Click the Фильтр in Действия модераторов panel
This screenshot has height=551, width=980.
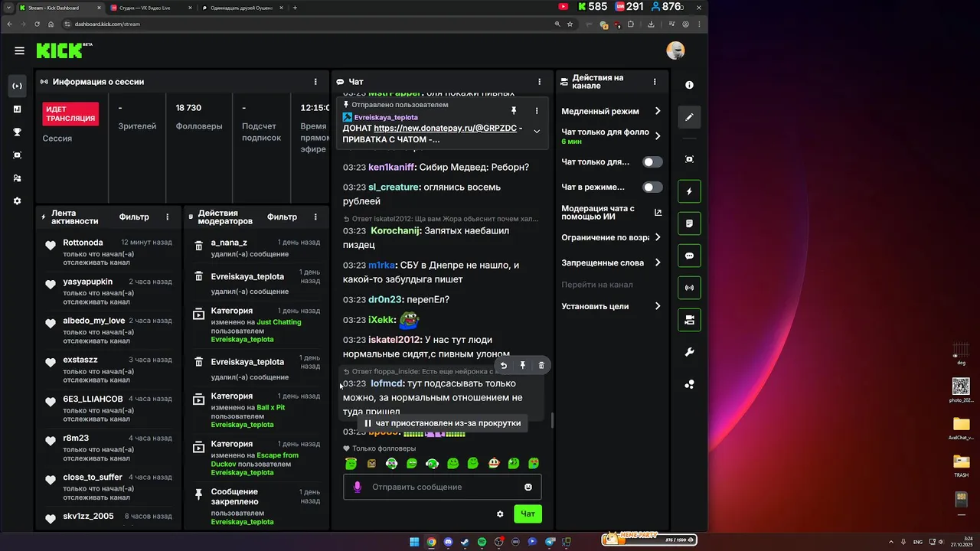click(282, 217)
